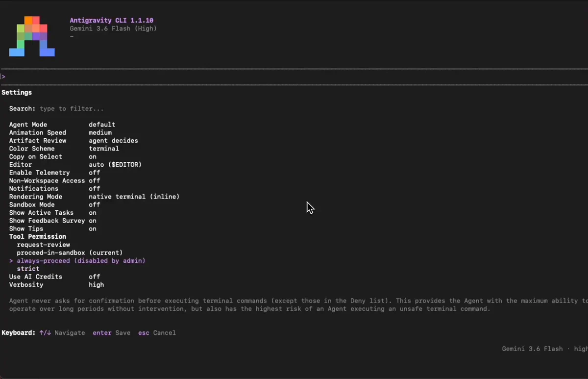The width and height of the screenshot is (588, 379).
Task: Toggle the Copy on Select setting
Action: tap(53, 156)
